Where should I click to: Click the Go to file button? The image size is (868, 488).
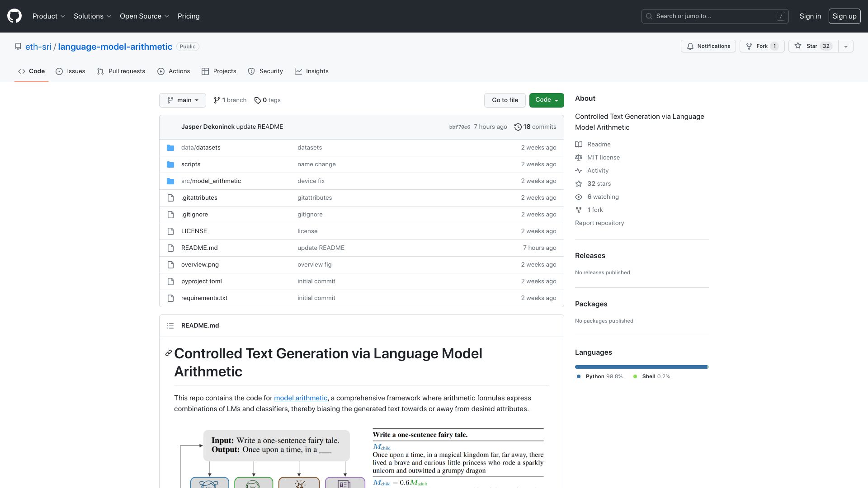point(505,100)
